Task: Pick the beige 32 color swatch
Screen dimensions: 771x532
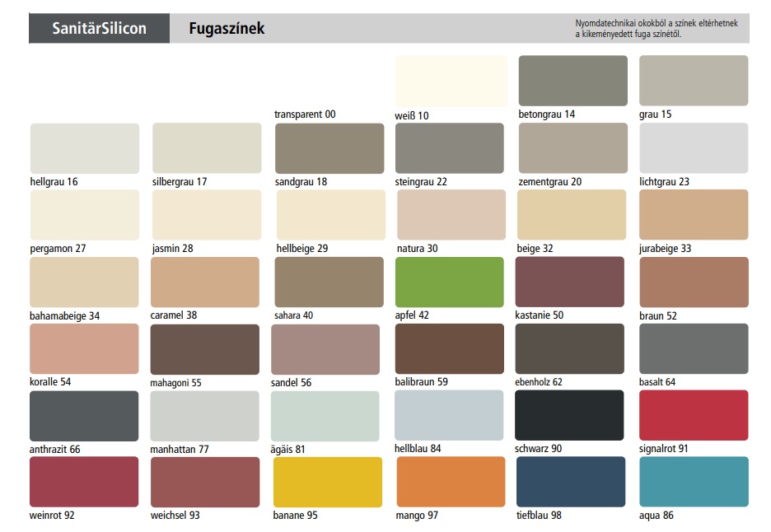Action: pos(572,215)
